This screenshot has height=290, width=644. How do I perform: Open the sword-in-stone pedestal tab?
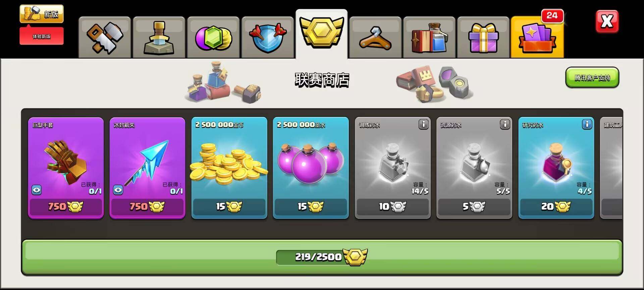(159, 38)
